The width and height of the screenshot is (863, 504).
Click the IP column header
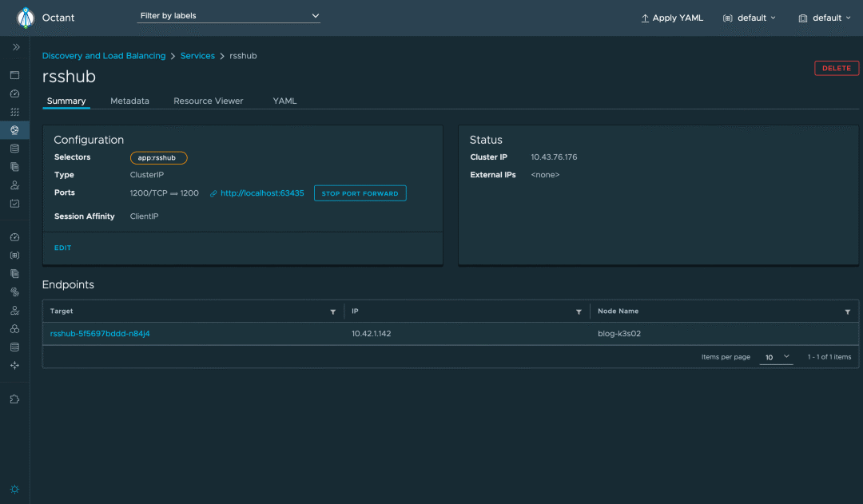[x=355, y=311]
